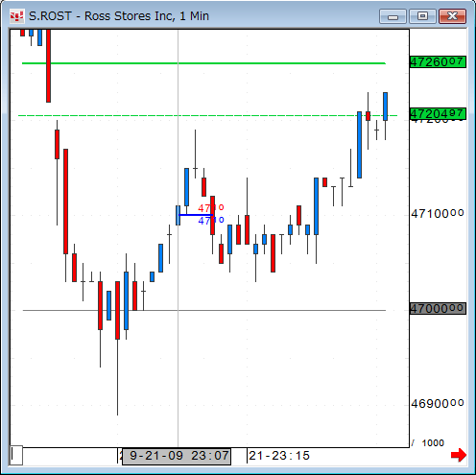Click the blue 47 order price label
This screenshot has height=475, width=476.
tap(210, 221)
